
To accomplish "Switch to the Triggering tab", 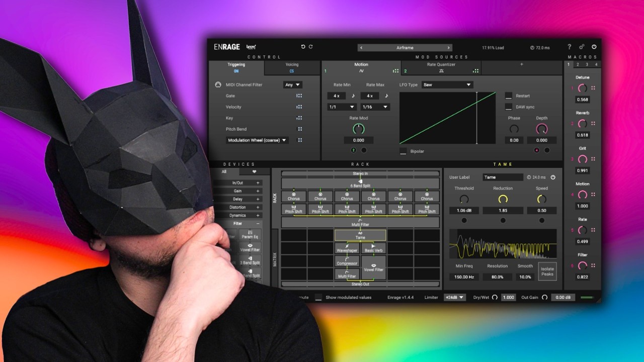I will (x=236, y=67).
